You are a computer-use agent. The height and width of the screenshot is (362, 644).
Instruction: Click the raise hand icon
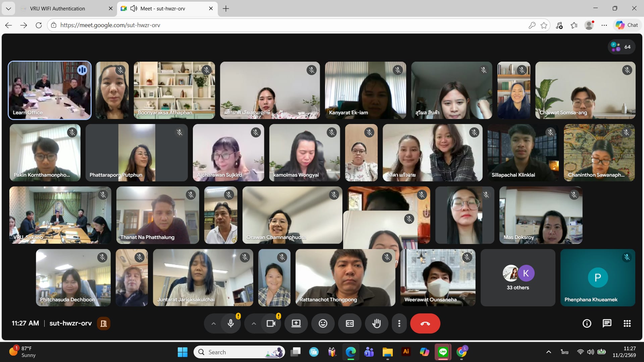376,323
